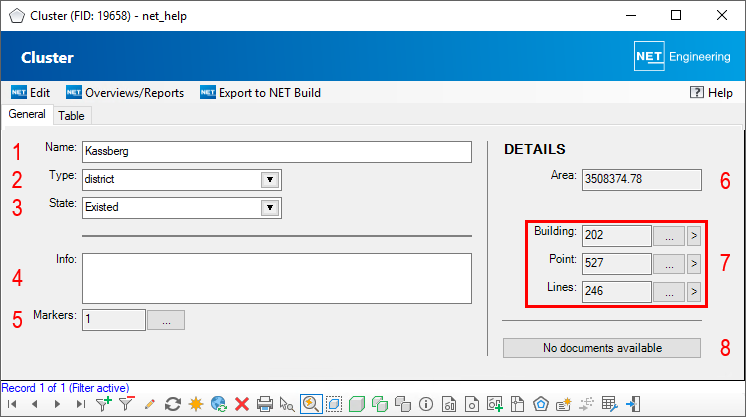Switch to the General tab
This screenshot has width=746, height=417.
(27, 114)
